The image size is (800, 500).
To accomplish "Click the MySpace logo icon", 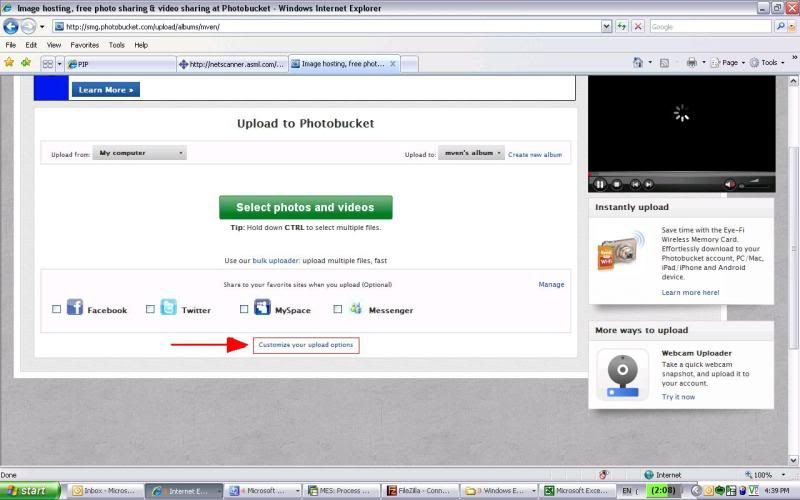I will 262,307.
